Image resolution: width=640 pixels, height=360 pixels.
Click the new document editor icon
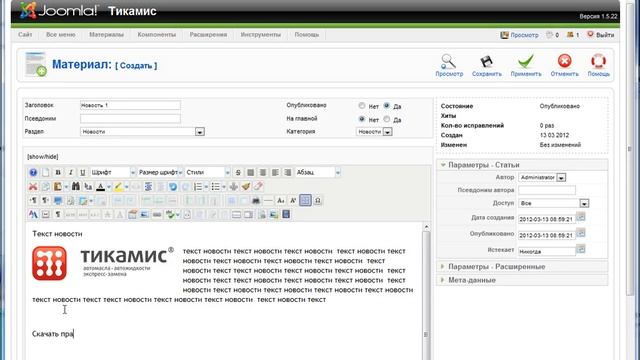(x=46, y=172)
